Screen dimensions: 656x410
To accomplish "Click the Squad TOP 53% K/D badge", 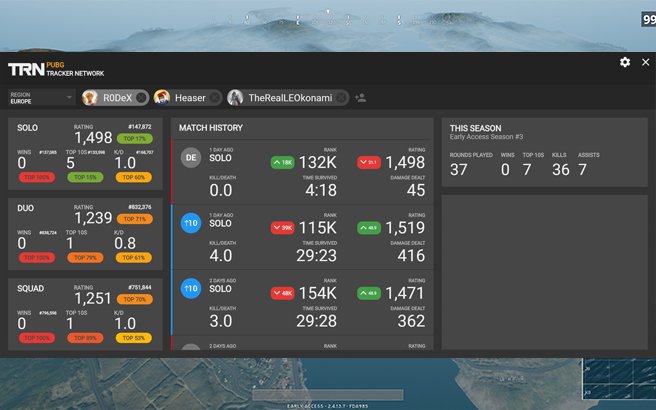I will point(133,338).
